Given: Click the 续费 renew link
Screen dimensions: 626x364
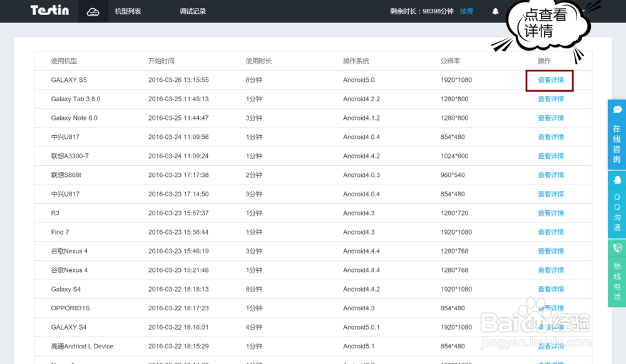Looking at the screenshot, I should [x=466, y=11].
